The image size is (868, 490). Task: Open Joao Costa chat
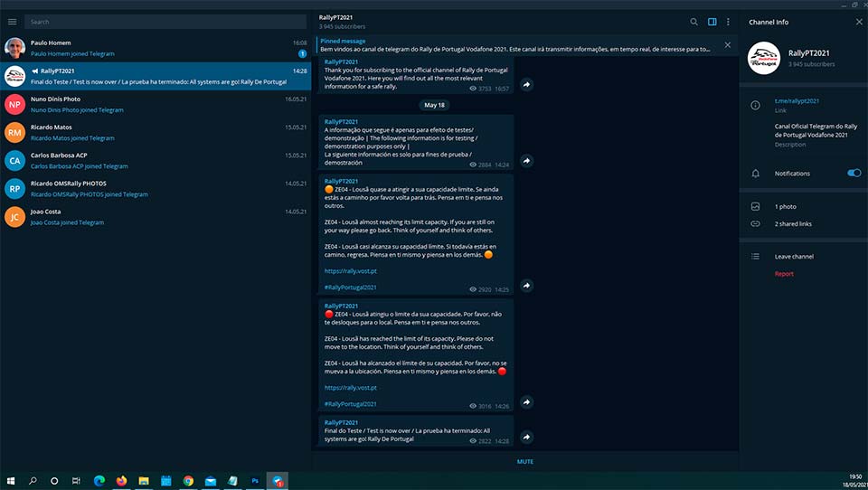pos(156,217)
